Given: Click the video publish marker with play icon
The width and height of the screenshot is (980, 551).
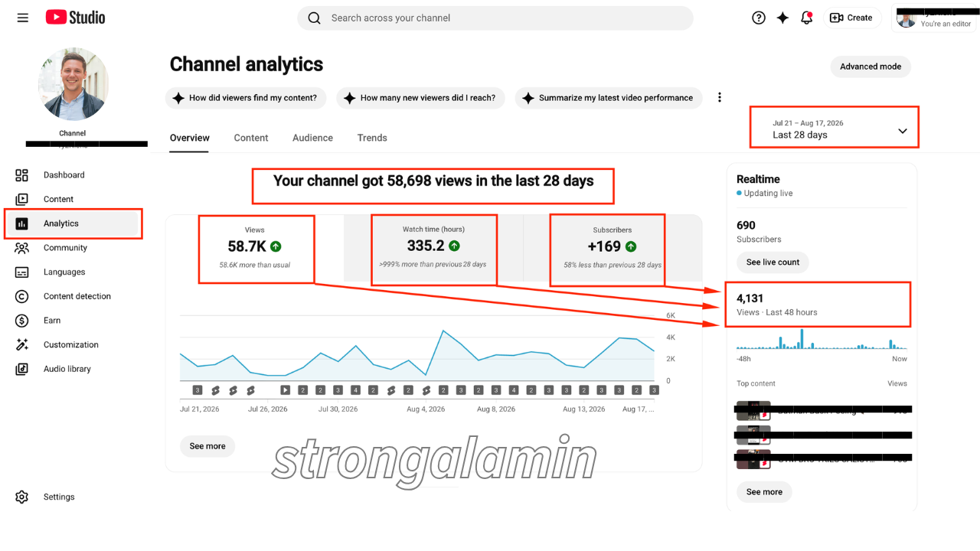Looking at the screenshot, I should [285, 390].
